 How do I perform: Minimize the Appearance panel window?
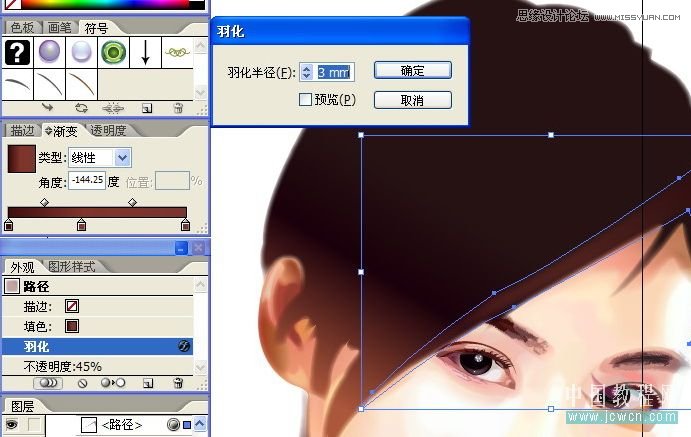(181, 248)
